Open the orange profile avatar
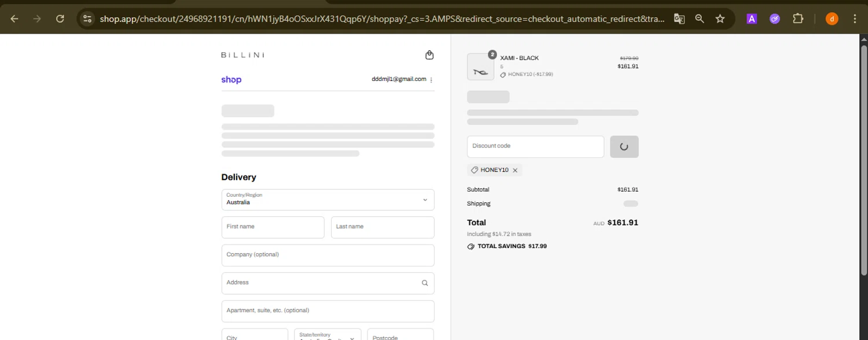Image resolution: width=868 pixels, height=340 pixels. [832, 19]
